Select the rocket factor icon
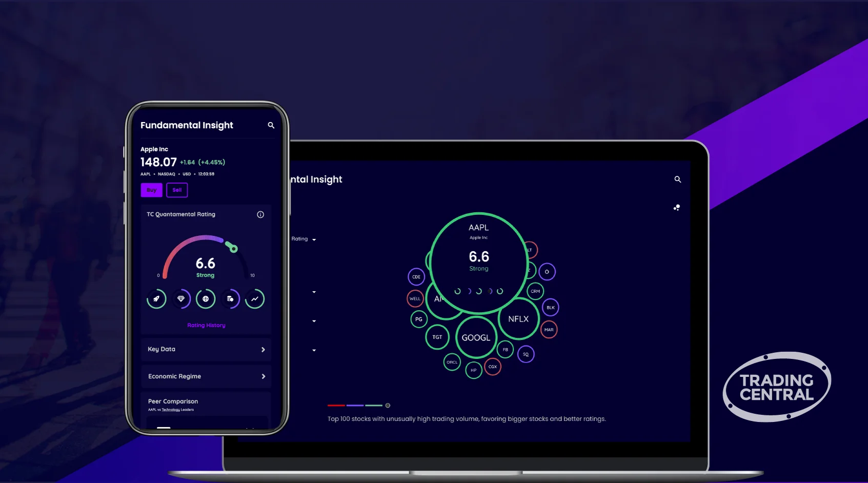Viewport: 868px width, 483px height. pyautogui.click(x=156, y=299)
